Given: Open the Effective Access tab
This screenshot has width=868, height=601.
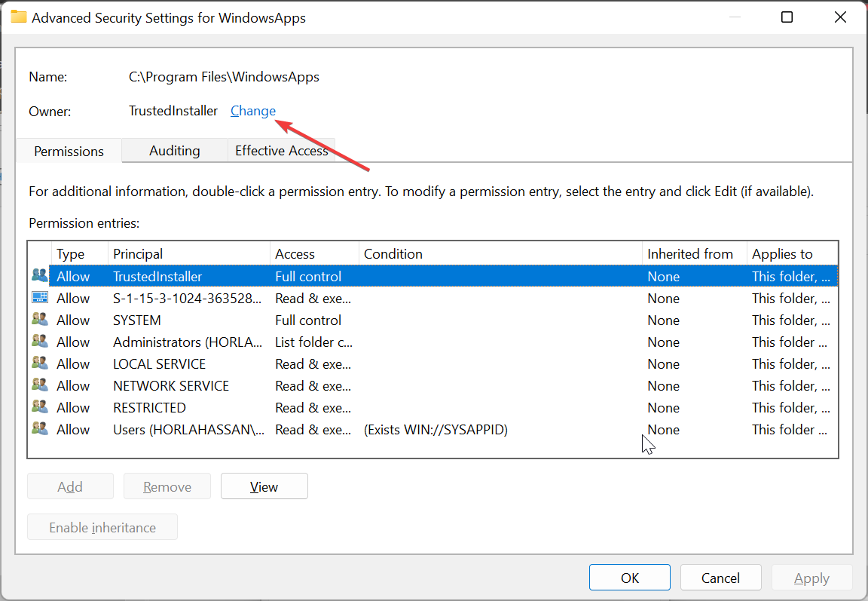Looking at the screenshot, I should click(x=281, y=151).
